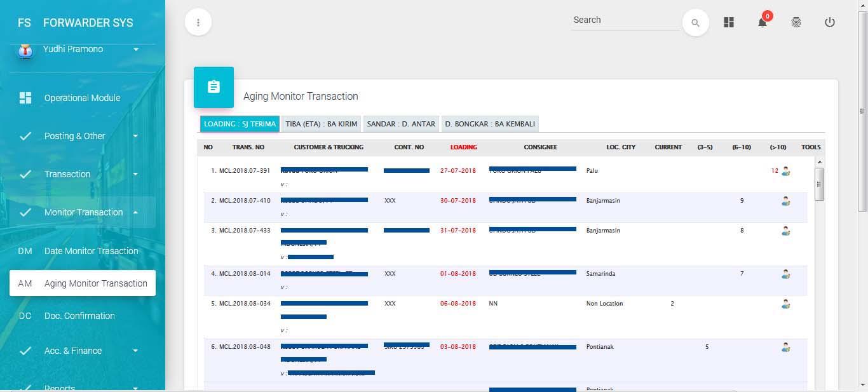The height and width of the screenshot is (392, 868).
Task: Click into the Search input field
Action: (625, 20)
